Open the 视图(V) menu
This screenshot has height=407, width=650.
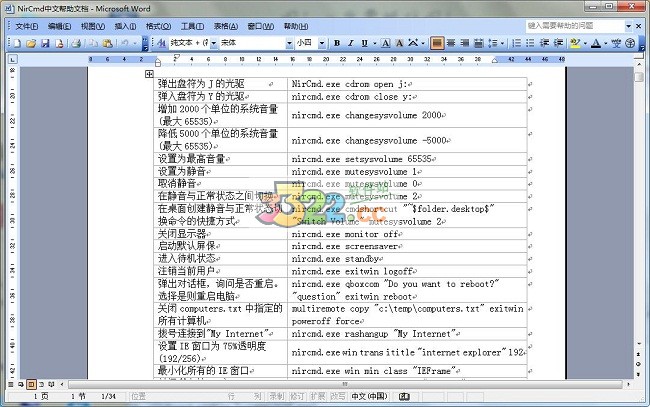click(93, 27)
